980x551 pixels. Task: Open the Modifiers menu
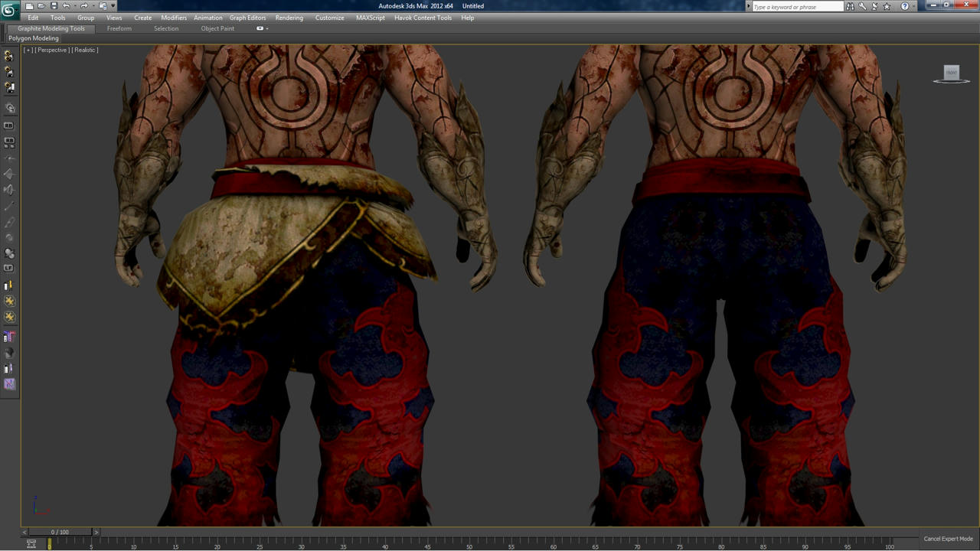click(x=174, y=18)
